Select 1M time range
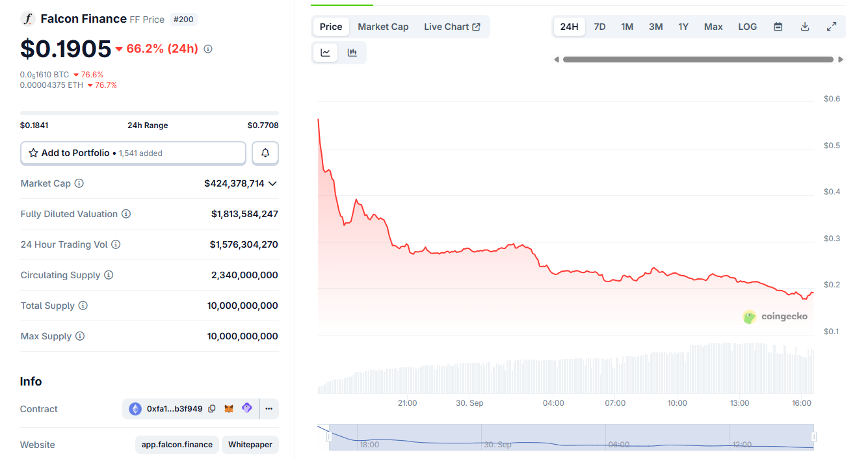This screenshot has width=868, height=459. pos(627,27)
